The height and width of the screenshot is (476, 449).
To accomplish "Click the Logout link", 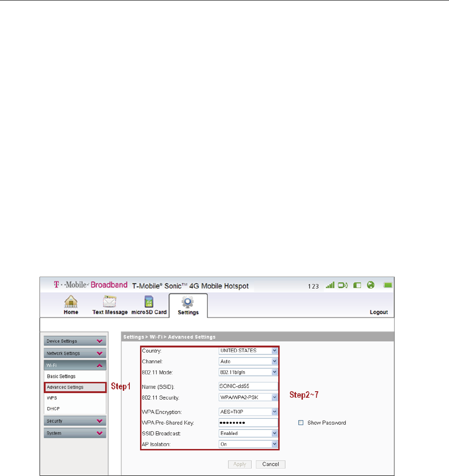I will [x=379, y=312].
